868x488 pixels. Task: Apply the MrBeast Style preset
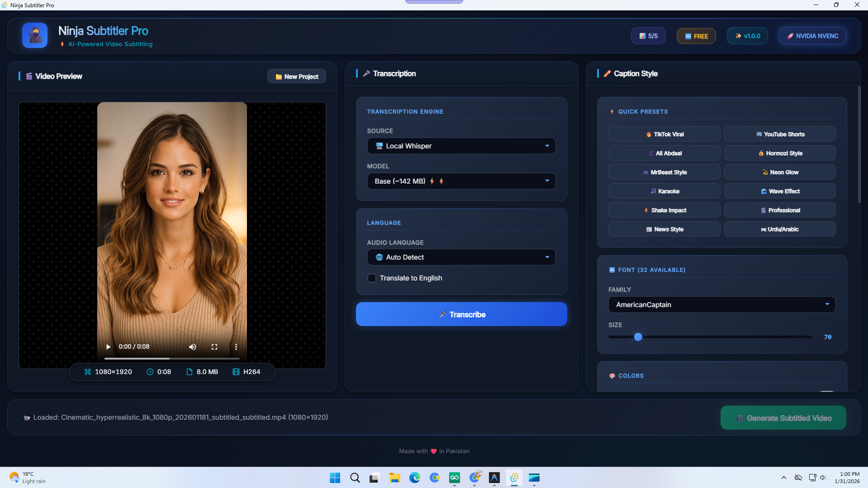tap(664, 172)
